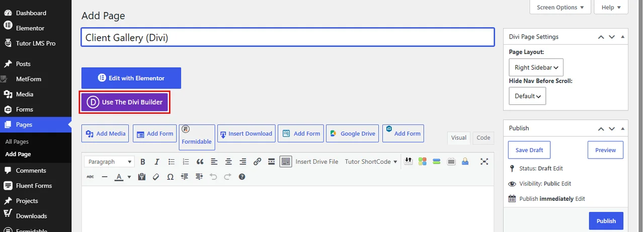Insert horizontal line
Viewport: 644px width, 232px height.
click(105, 177)
